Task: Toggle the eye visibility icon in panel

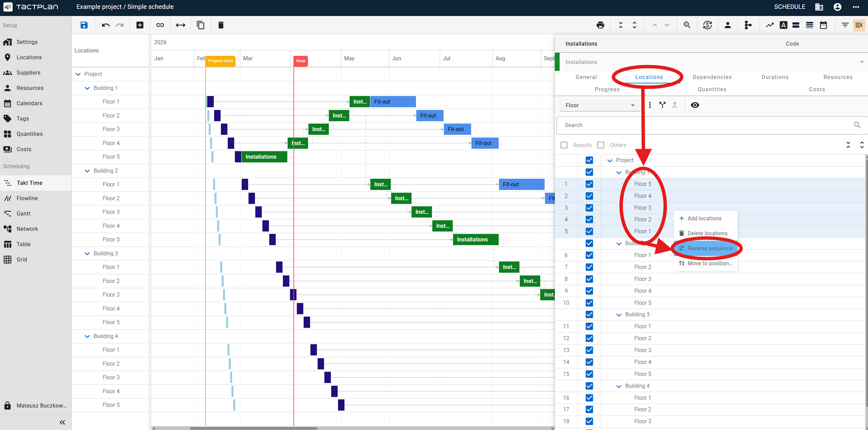Action: pos(695,105)
